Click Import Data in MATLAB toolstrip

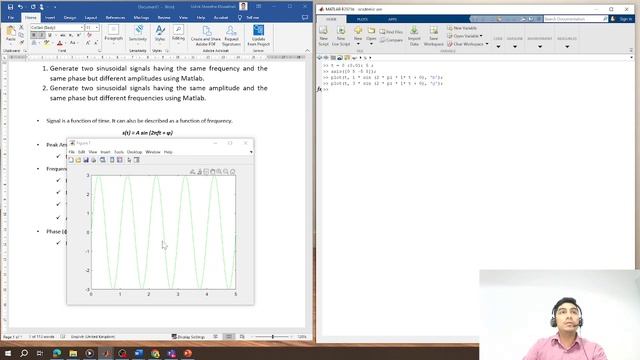coord(414,36)
